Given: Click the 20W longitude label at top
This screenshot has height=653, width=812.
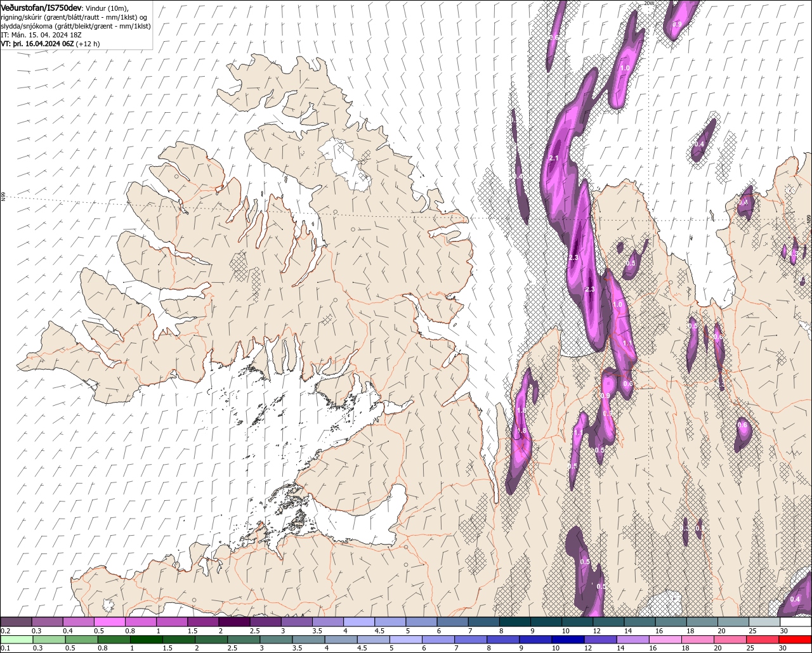Looking at the screenshot, I should click(648, 3).
